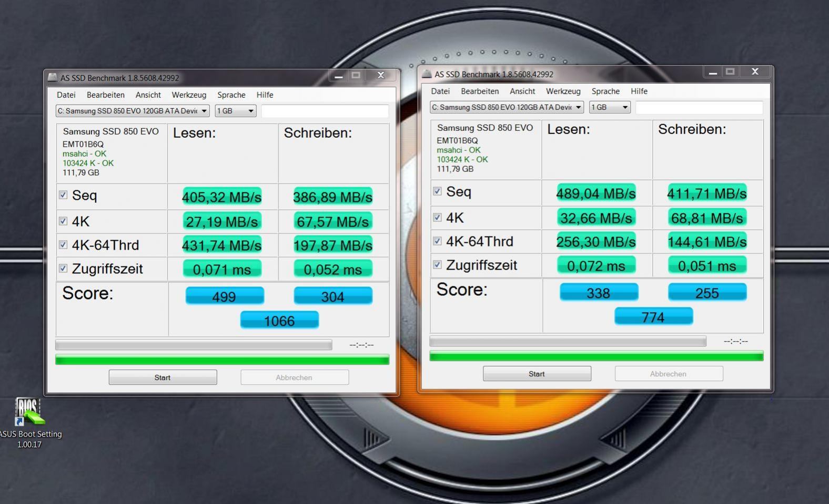Image resolution: width=829 pixels, height=504 pixels.
Task: Click read score 338 in right window
Action: click(599, 292)
